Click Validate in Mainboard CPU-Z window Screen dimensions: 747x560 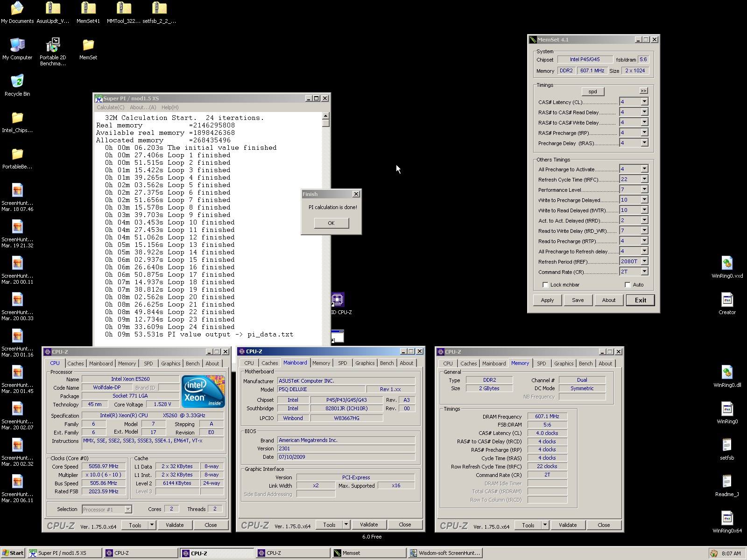point(369,525)
